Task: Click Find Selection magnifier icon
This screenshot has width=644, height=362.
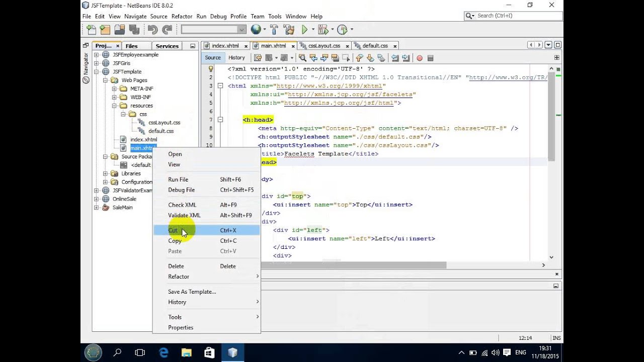Action: [x=302, y=58]
